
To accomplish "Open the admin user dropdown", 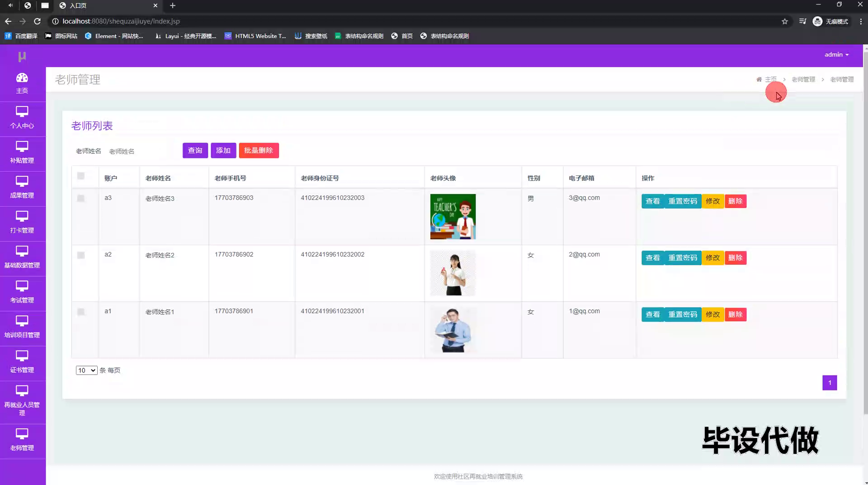I will [836, 54].
